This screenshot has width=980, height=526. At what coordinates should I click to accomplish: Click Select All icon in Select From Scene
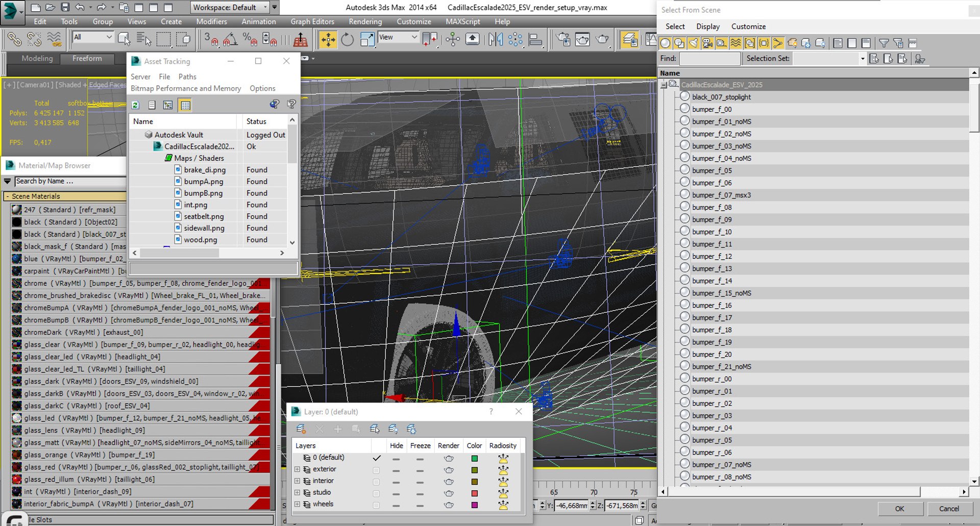[x=838, y=43]
